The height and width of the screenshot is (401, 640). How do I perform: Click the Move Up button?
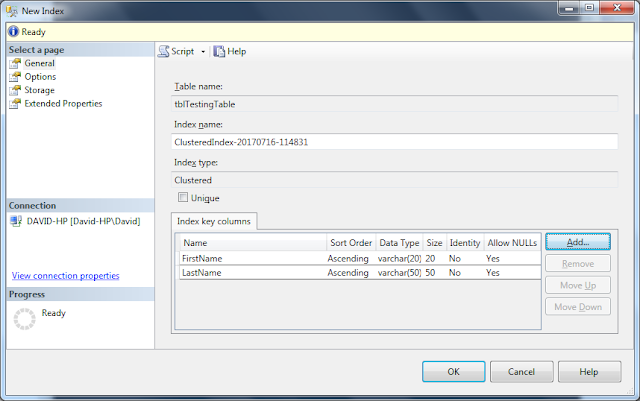[578, 285]
